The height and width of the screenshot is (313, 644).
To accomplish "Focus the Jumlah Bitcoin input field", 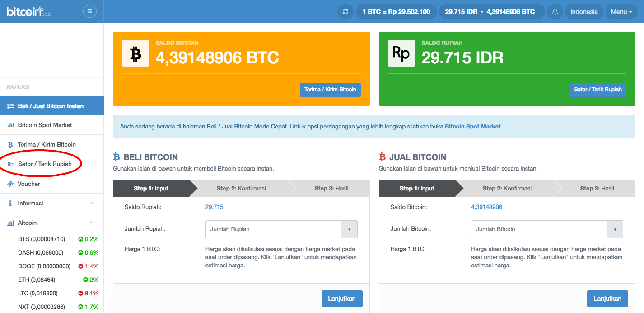I will (539, 229).
